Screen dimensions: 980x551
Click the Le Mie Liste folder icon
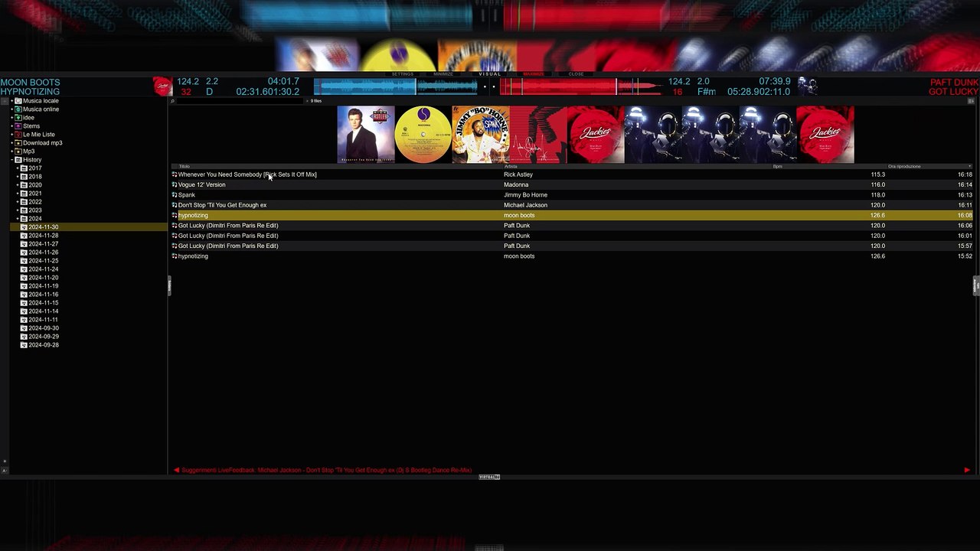click(18, 135)
